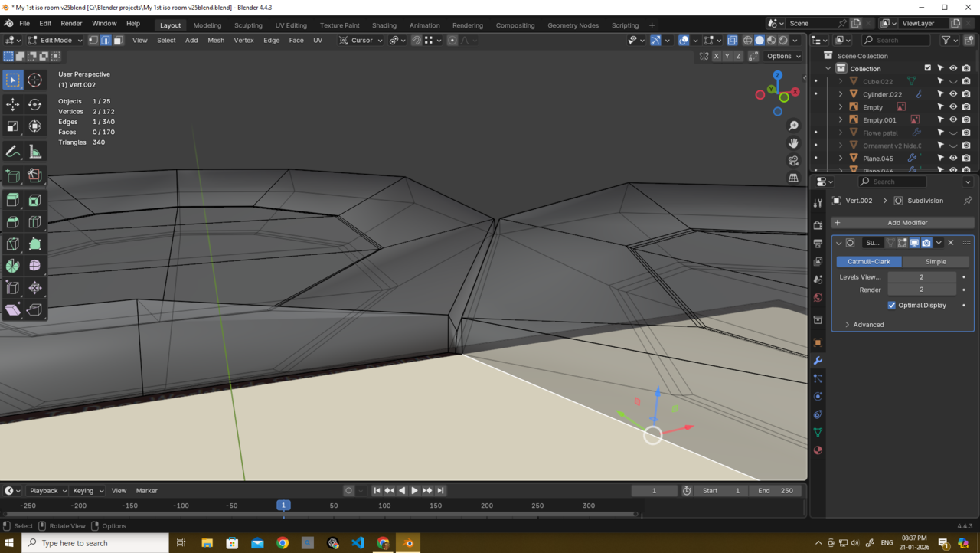Open the Edit Mode dropdown

(x=54, y=40)
